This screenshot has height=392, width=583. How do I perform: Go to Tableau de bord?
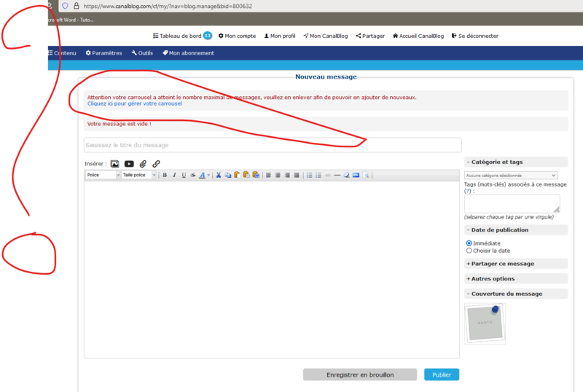click(177, 36)
